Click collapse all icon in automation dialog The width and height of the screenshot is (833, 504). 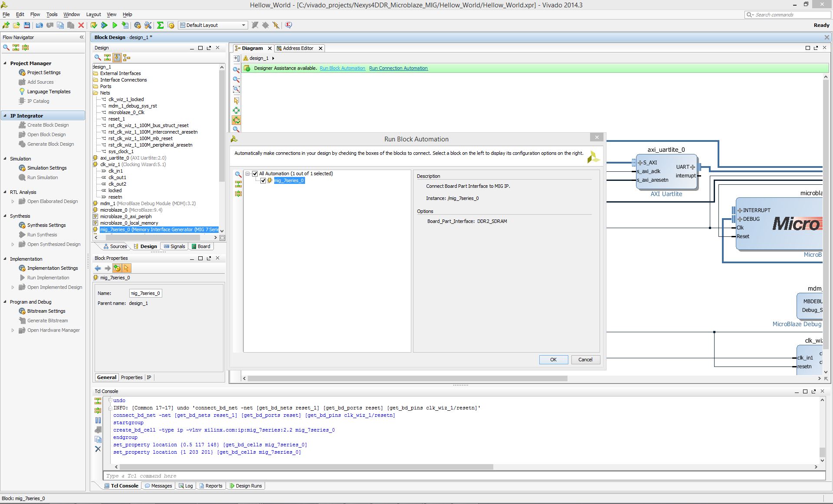pos(238,184)
